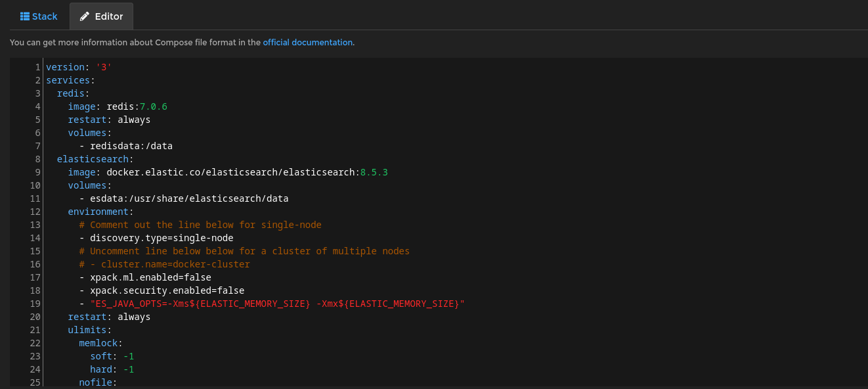Open the official documentation link
The height and width of the screenshot is (389, 868).
[307, 42]
